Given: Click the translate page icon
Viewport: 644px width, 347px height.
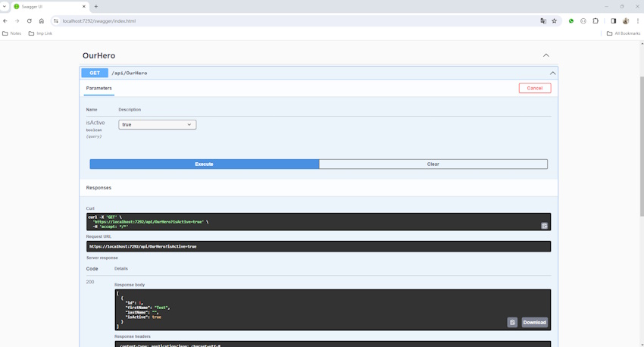Looking at the screenshot, I should click(543, 21).
